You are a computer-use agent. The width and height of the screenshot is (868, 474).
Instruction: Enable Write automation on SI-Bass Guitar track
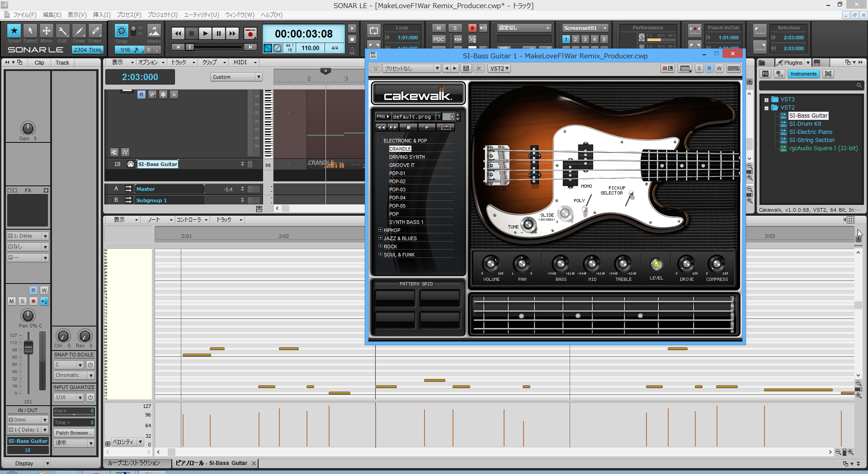click(x=152, y=95)
